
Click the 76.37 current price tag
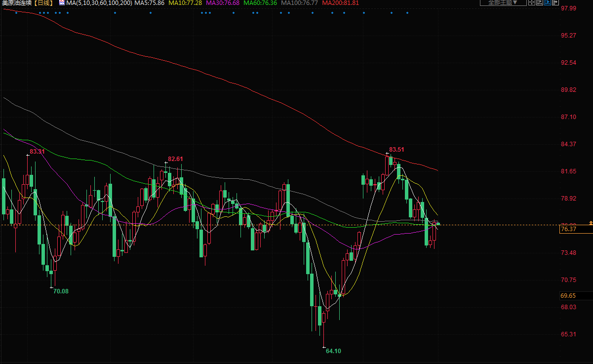tap(569, 229)
